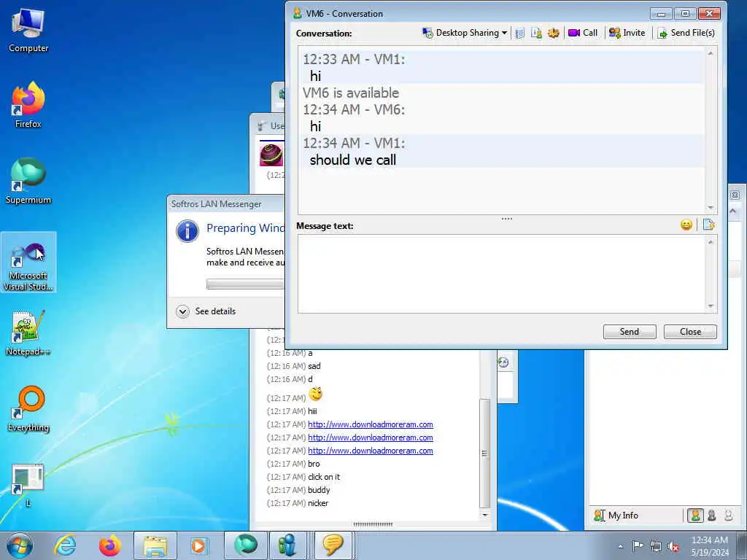Open the Desktop Sharing dropdown
Screen dimensions: 747x560
pos(465,33)
